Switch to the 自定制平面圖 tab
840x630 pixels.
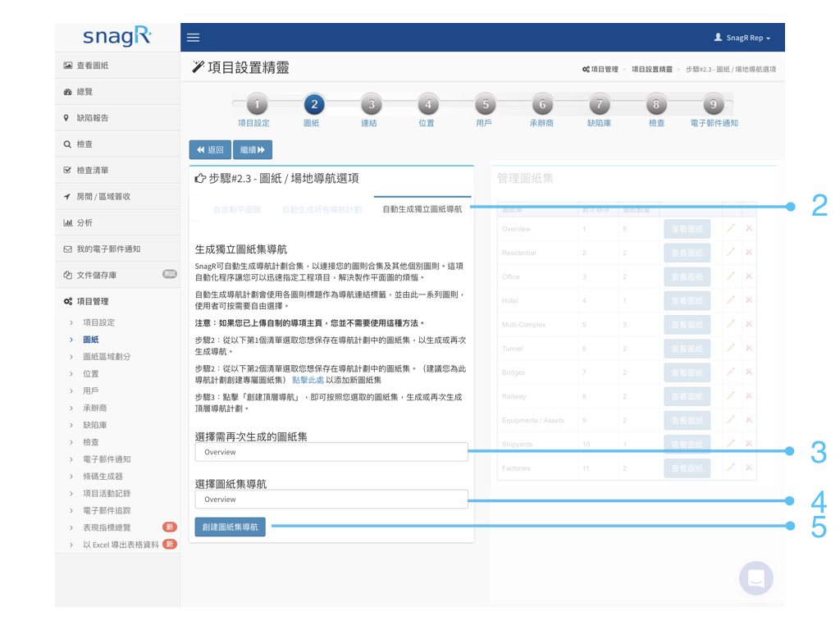click(237, 209)
